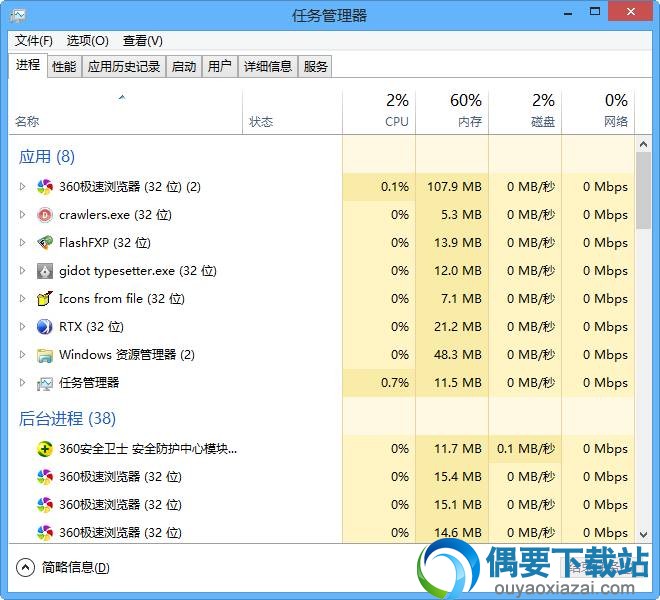
Task: Open the 文件(F) menu
Action: tap(34, 41)
